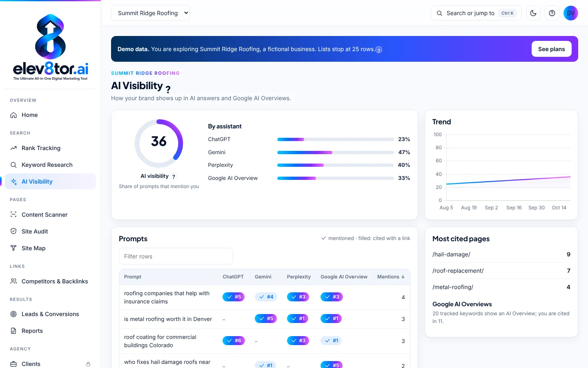Click the Prompt column header
Viewport: 588px width, 368px height.
click(x=133, y=277)
